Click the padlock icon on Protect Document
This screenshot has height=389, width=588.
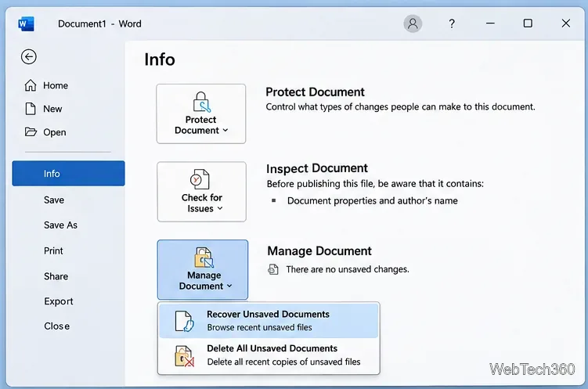pos(201,102)
